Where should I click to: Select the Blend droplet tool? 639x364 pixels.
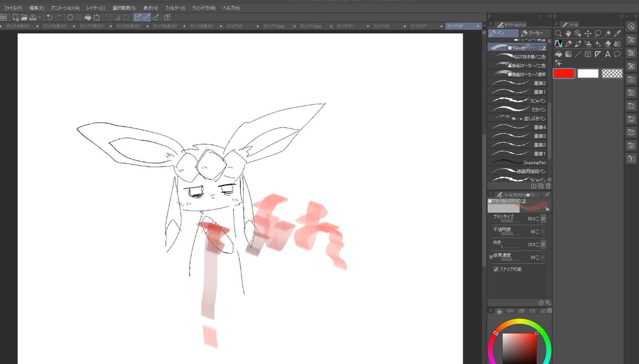[x=618, y=44]
